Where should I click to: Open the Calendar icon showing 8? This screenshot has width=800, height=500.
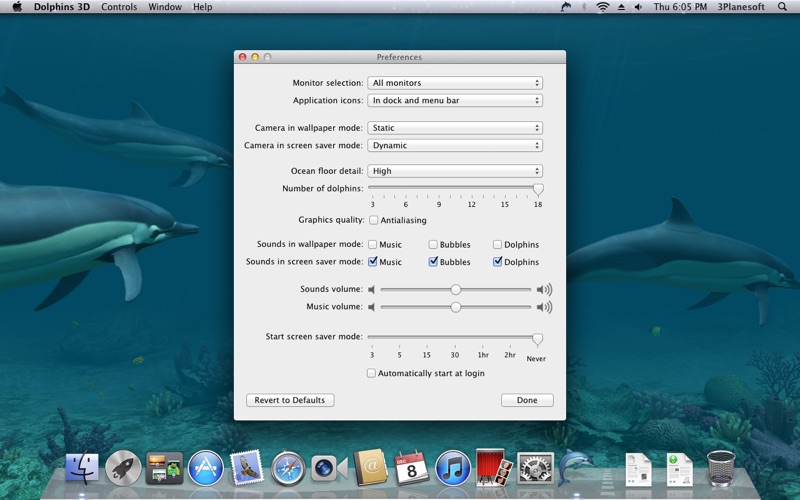411,468
